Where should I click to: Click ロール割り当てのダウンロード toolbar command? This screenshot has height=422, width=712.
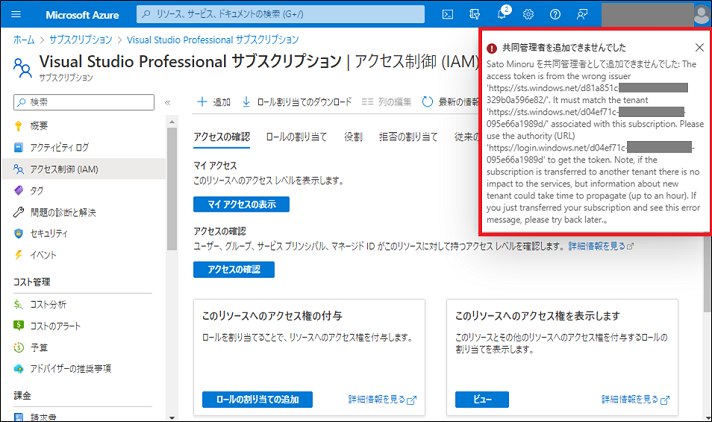297,102
